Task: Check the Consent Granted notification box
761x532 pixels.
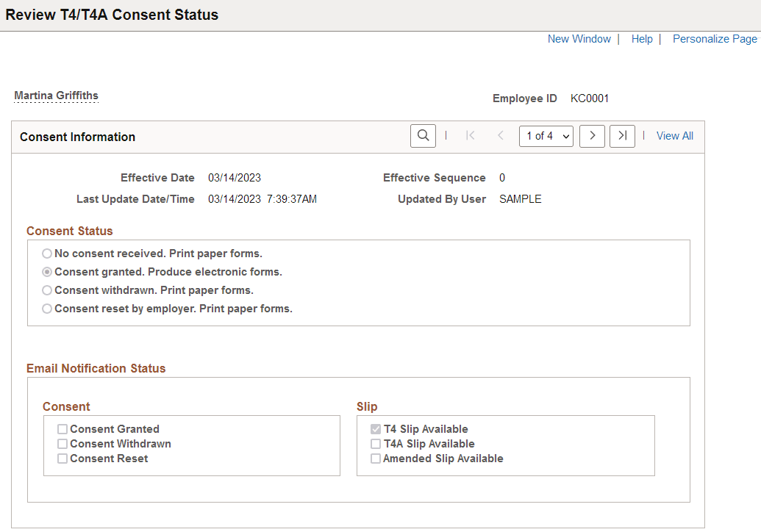Action: point(62,428)
